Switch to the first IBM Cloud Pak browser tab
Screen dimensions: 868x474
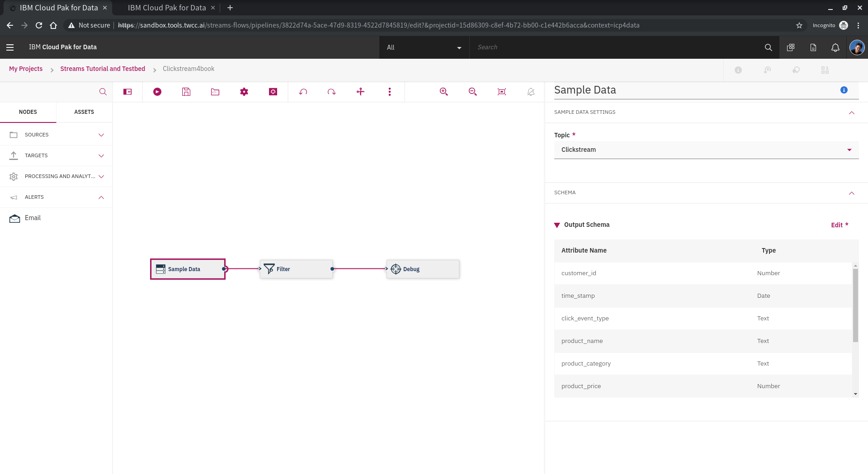point(58,8)
